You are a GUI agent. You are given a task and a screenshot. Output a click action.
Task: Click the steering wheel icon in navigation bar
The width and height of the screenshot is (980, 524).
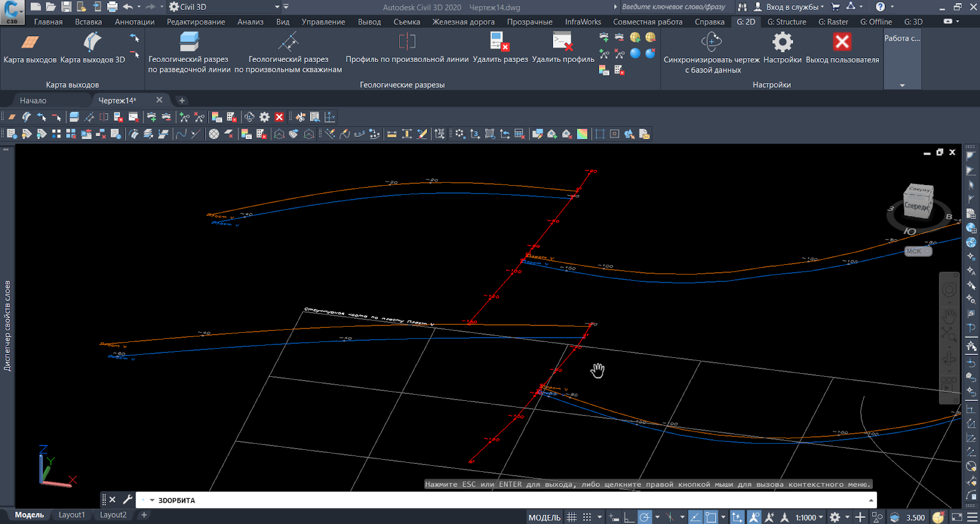949,290
